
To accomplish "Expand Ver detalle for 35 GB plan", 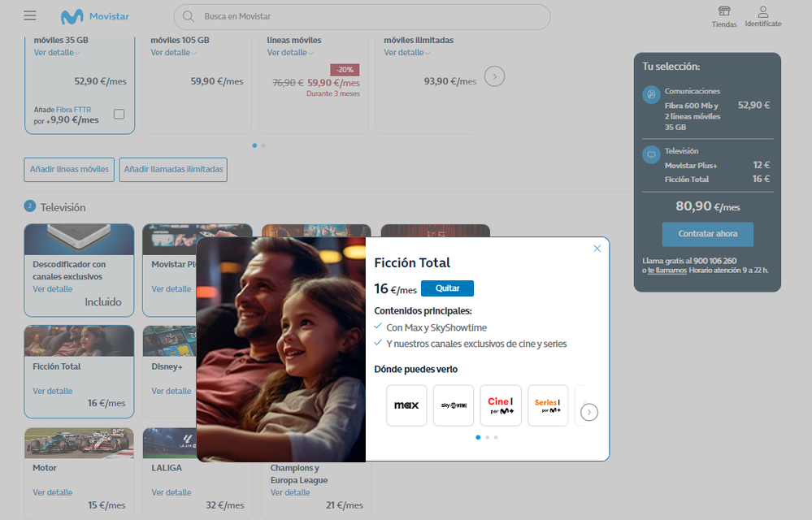I will [x=56, y=53].
